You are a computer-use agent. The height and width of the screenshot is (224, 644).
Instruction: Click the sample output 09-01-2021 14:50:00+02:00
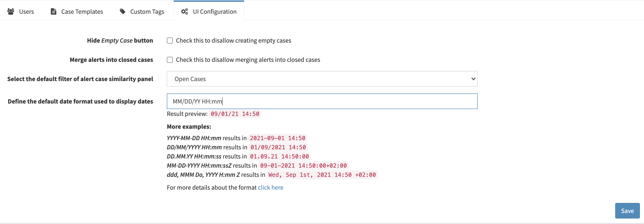point(303,166)
